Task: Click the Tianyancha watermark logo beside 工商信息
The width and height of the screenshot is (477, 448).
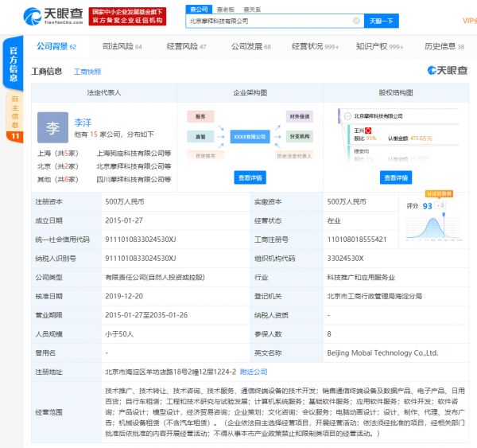Action: point(448,72)
